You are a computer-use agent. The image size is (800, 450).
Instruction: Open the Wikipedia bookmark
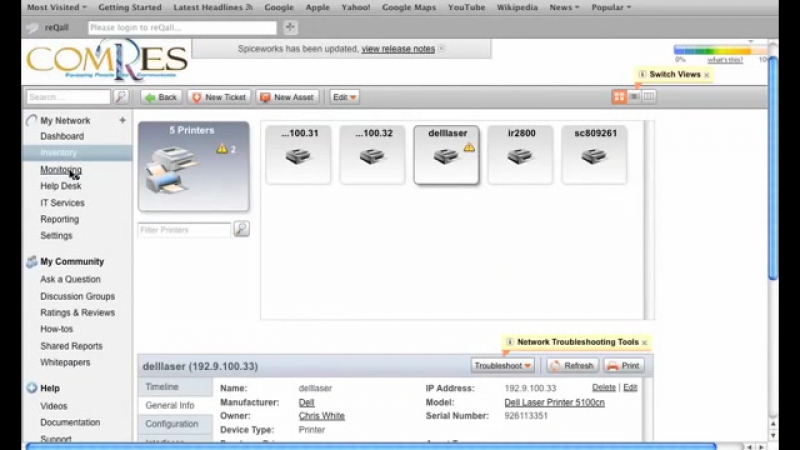(x=517, y=7)
